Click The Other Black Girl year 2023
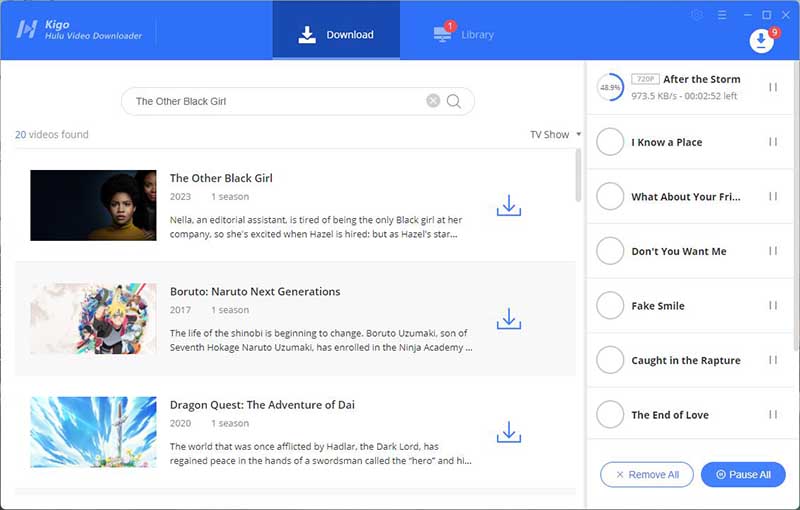 click(180, 197)
